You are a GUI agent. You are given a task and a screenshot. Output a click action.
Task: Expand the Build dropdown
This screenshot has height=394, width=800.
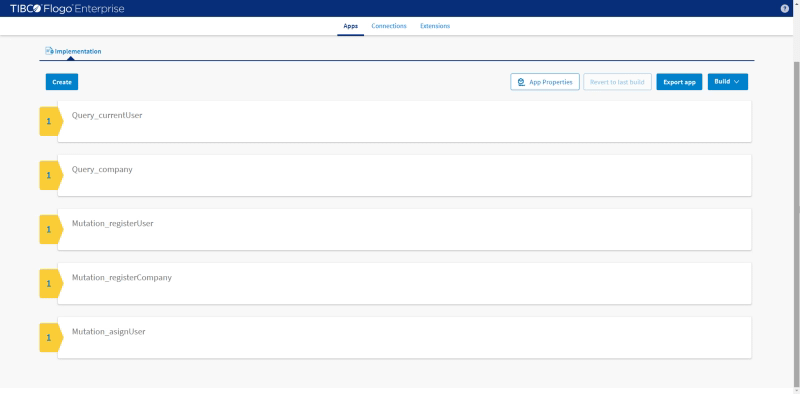(x=728, y=82)
